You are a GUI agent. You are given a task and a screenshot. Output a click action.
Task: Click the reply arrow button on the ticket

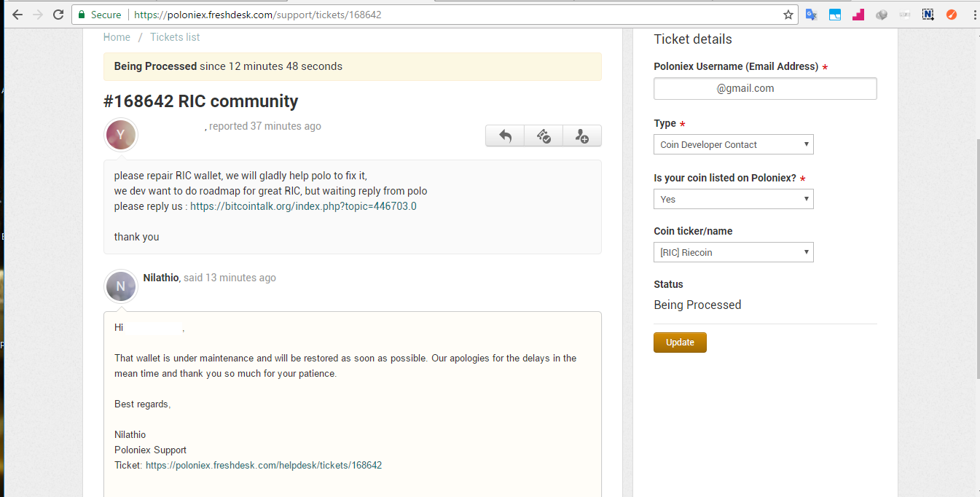pyautogui.click(x=505, y=136)
